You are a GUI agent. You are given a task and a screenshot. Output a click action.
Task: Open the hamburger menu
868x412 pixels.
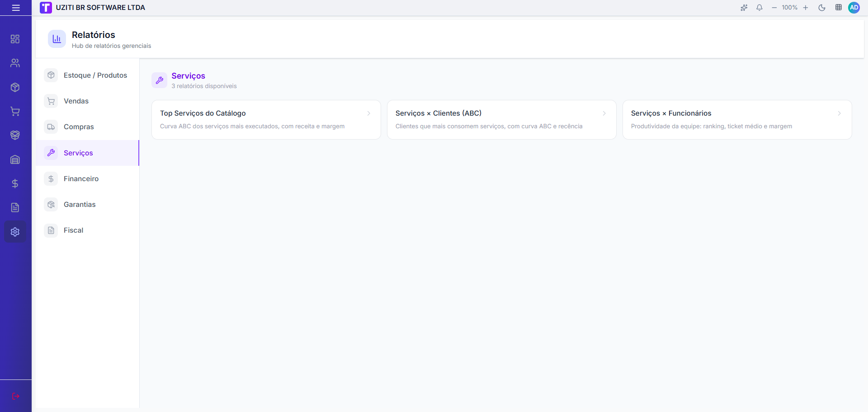(16, 8)
